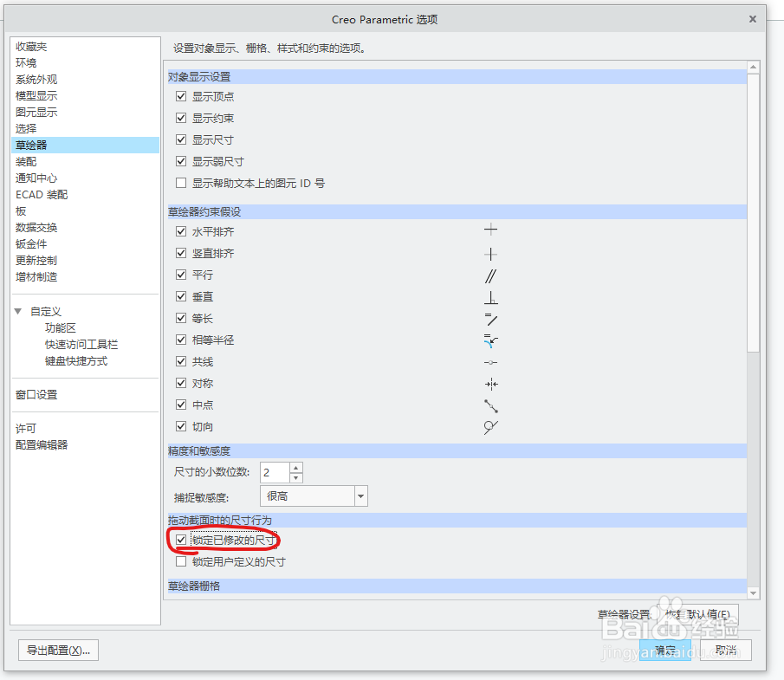Toggle 竖直排齐 constraint checkbox

click(181, 253)
